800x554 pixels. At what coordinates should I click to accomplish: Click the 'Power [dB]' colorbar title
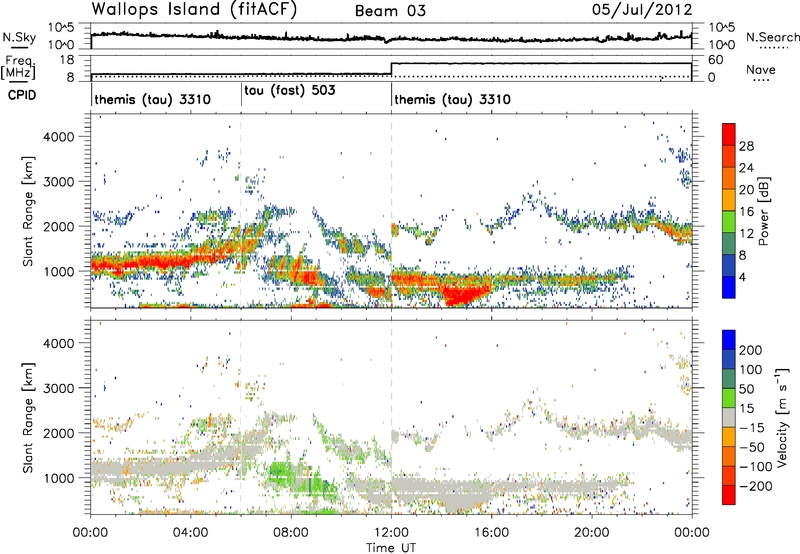[x=763, y=211]
